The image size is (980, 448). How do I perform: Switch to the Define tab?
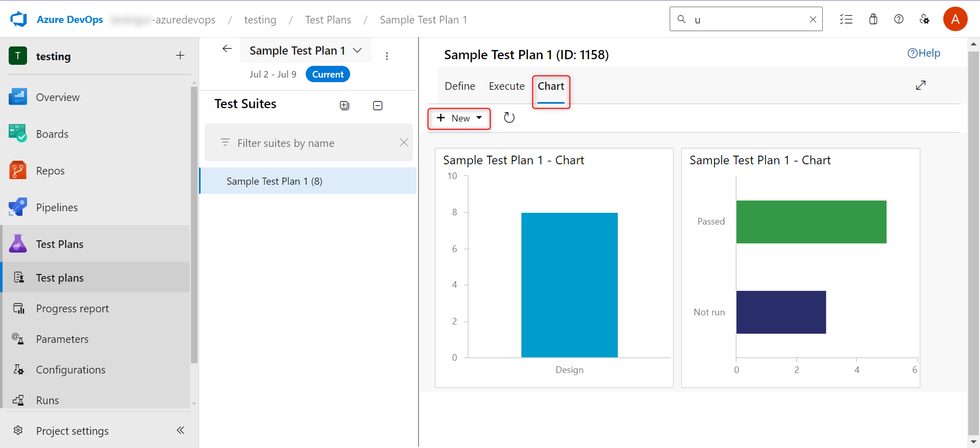pyautogui.click(x=459, y=86)
